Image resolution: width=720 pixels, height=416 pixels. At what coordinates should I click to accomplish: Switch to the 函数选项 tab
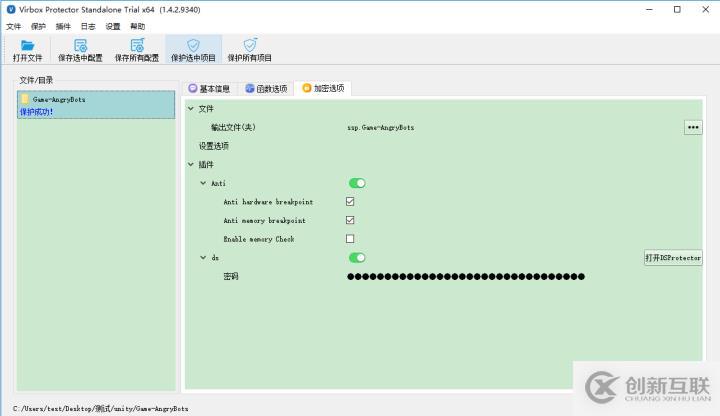coord(266,88)
